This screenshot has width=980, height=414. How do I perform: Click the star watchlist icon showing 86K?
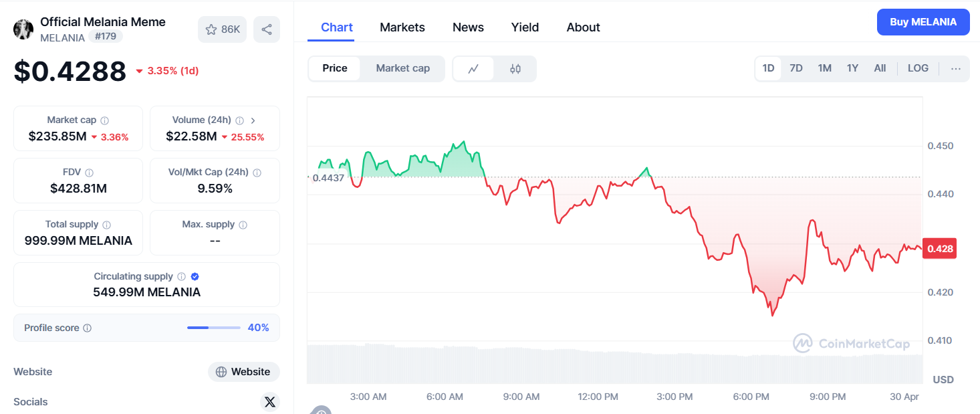[x=223, y=29]
